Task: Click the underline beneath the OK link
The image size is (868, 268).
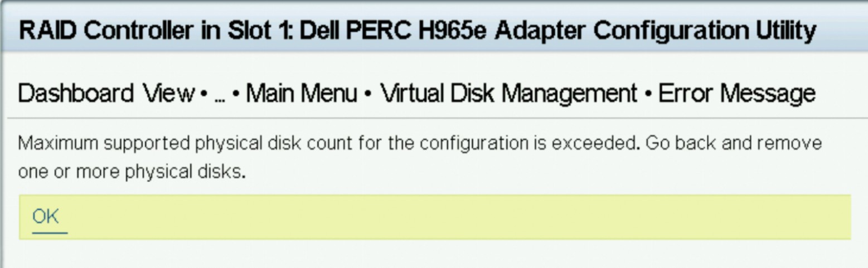Action: [x=49, y=231]
